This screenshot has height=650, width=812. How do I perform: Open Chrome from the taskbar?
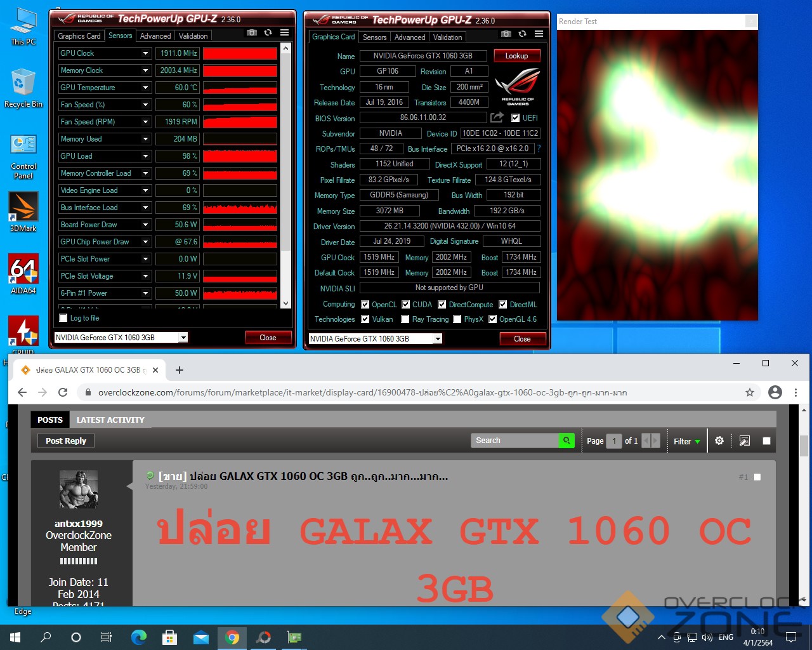(x=232, y=637)
